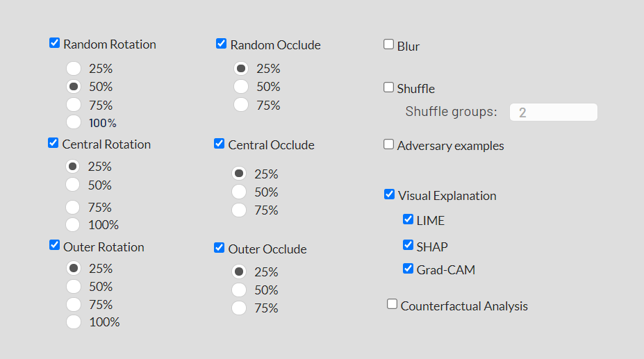
Task: Select 75% under Central Occlude
Action: coord(239,210)
